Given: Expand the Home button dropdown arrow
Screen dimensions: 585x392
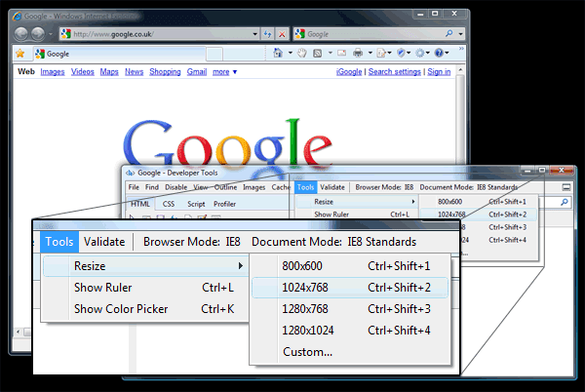Looking at the screenshot, I should pyautogui.click(x=291, y=53).
